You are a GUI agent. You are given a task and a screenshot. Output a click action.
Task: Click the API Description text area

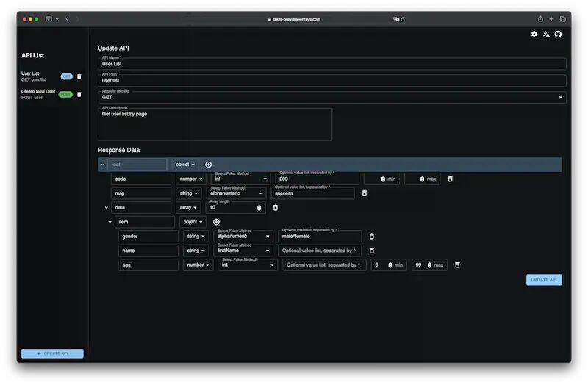pyautogui.click(x=215, y=124)
